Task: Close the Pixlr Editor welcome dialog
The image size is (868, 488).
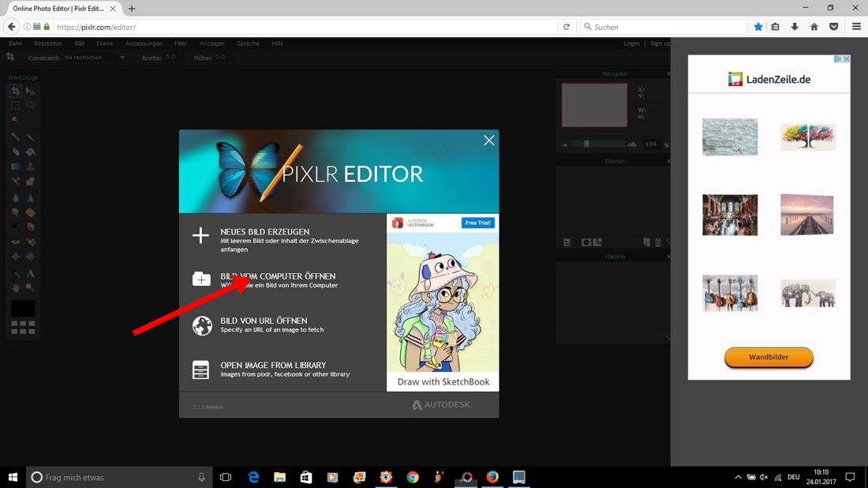Action: tap(488, 140)
